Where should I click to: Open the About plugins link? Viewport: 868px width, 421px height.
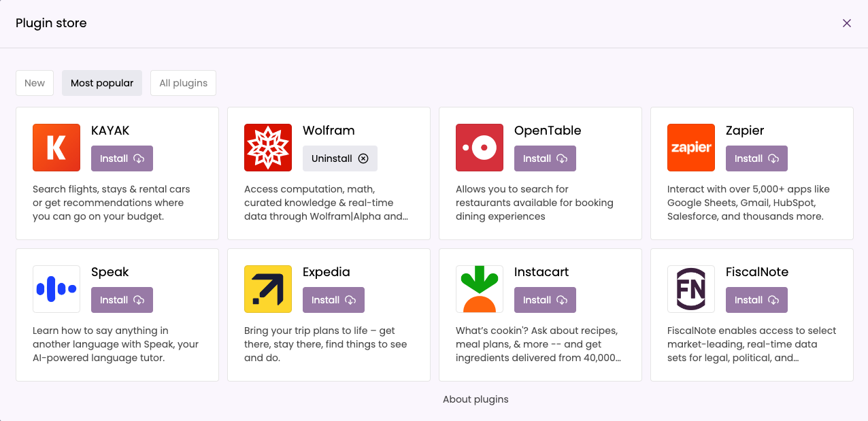475,399
